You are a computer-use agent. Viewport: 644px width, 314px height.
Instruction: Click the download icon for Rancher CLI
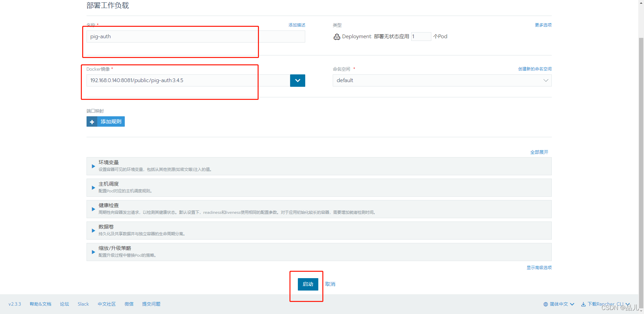click(583, 304)
